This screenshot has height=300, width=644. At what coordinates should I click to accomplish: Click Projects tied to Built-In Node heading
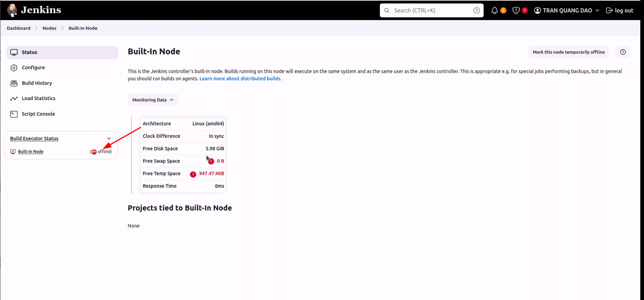[x=180, y=208]
